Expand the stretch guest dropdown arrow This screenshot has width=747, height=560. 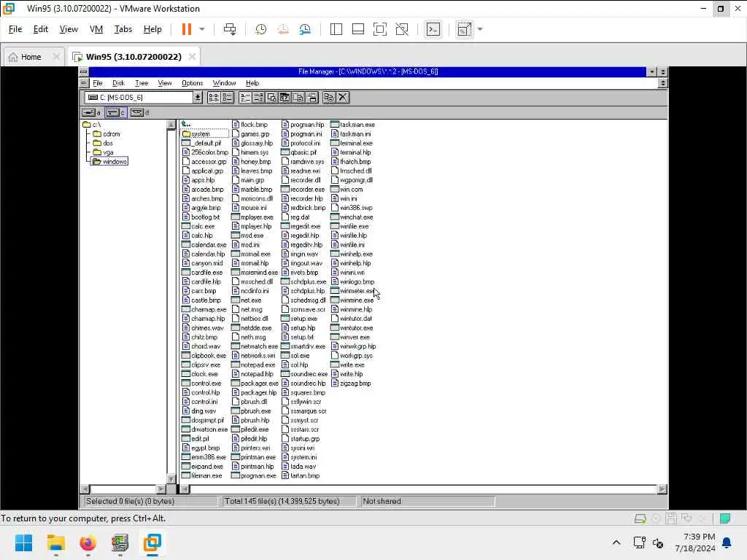(x=480, y=29)
